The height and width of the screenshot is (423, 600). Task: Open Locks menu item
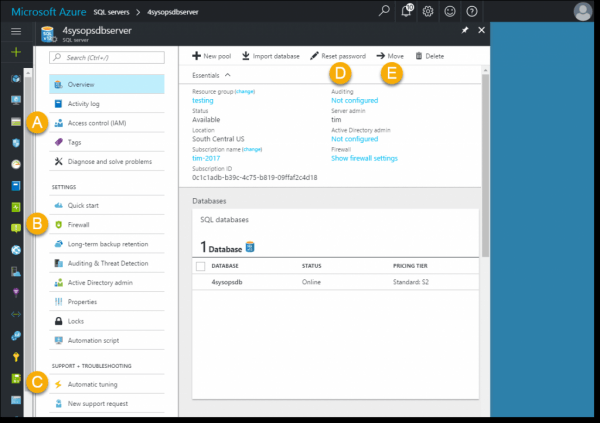tap(107, 321)
